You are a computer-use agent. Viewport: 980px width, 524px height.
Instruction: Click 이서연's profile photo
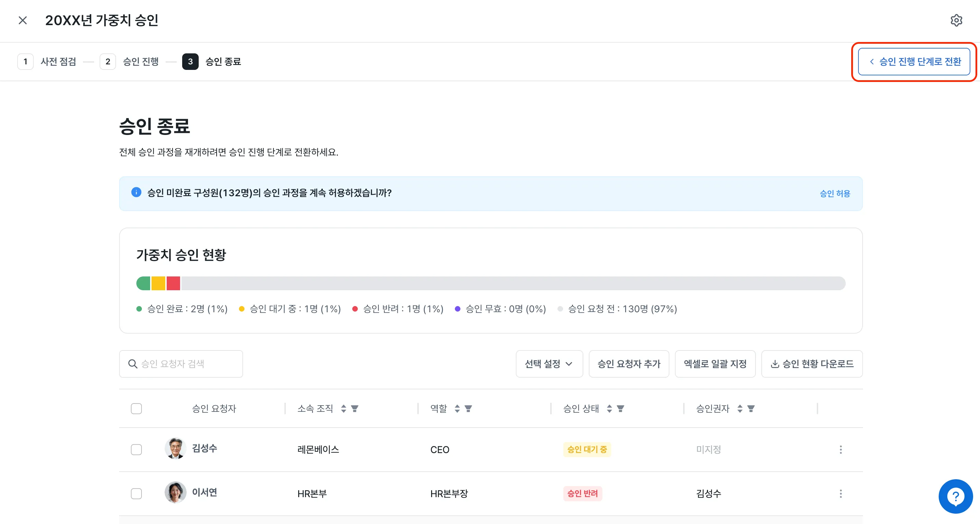pos(175,492)
